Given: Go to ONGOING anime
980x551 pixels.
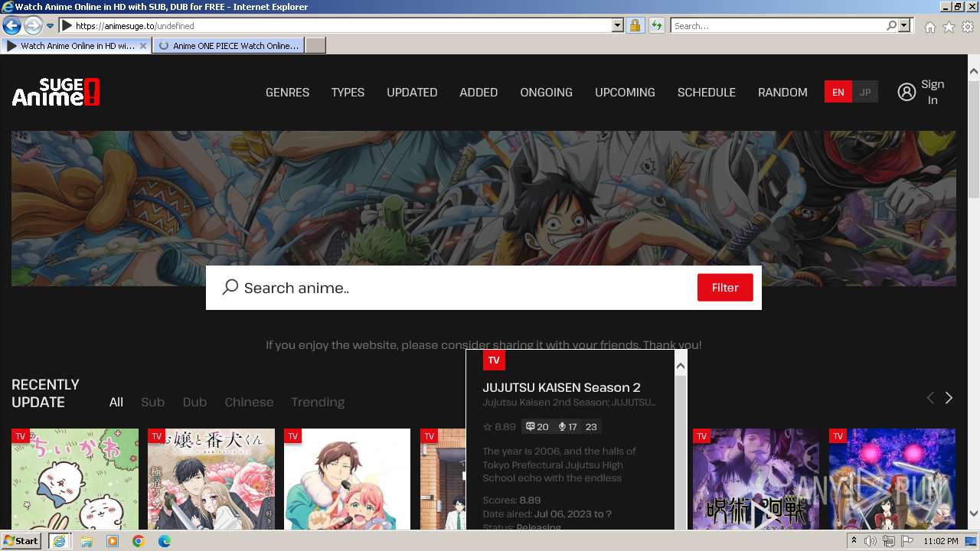Looking at the screenshot, I should click(546, 92).
